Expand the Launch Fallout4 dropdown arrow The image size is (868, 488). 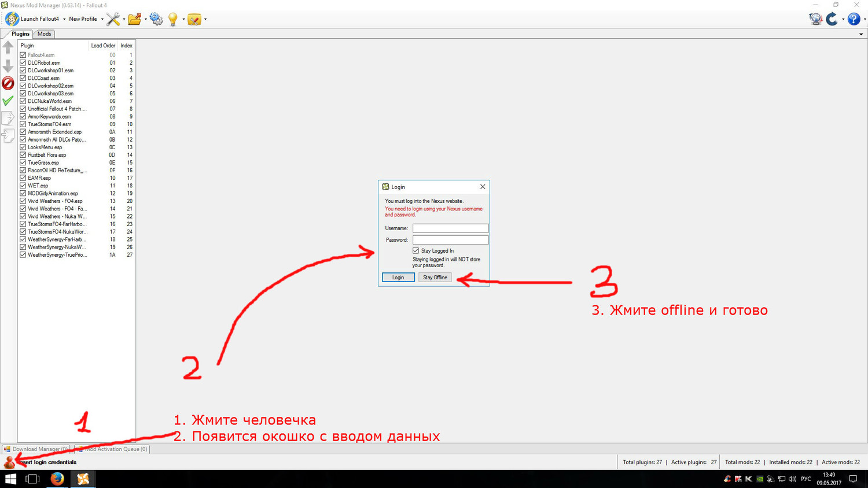point(64,19)
